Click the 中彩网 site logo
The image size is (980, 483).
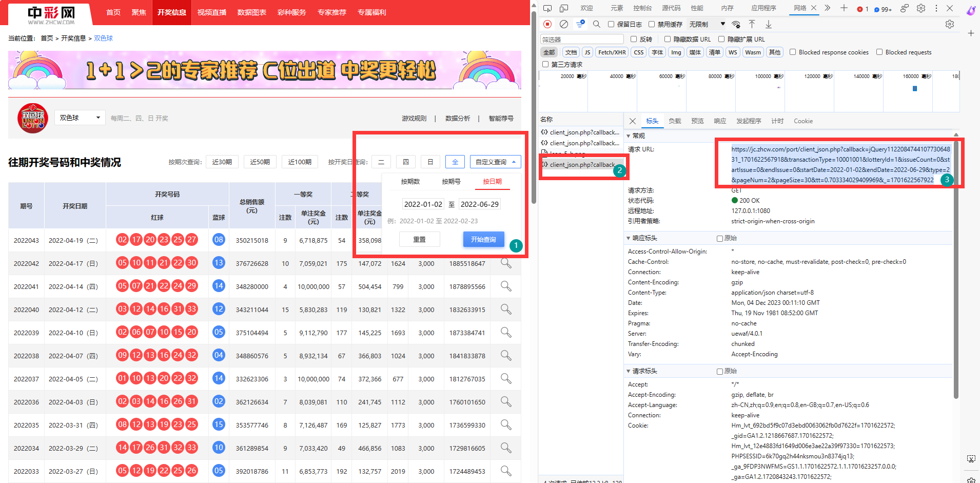pyautogui.click(x=51, y=14)
